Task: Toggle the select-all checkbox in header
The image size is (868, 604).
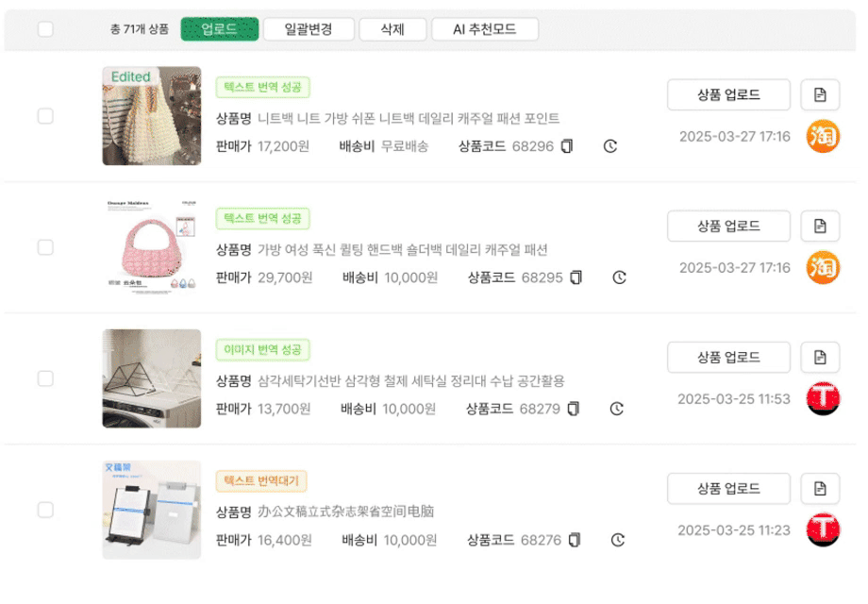Action: click(x=45, y=29)
